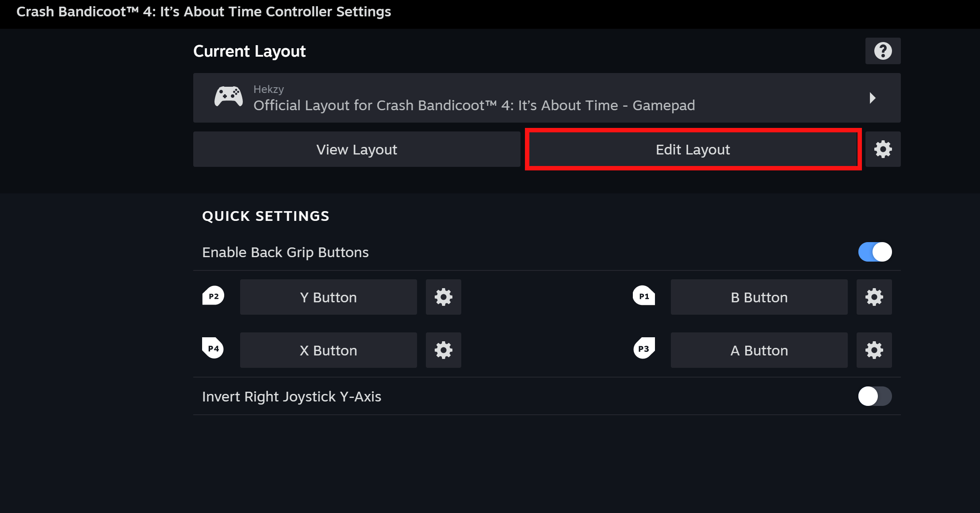Click the View Layout button
This screenshot has width=980, height=513.
(x=356, y=149)
